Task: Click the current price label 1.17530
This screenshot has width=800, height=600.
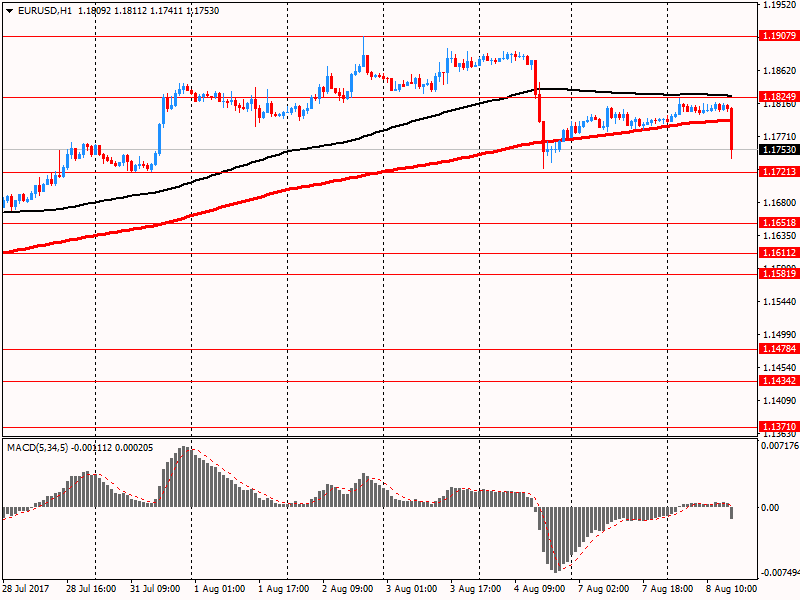Action: click(x=779, y=149)
